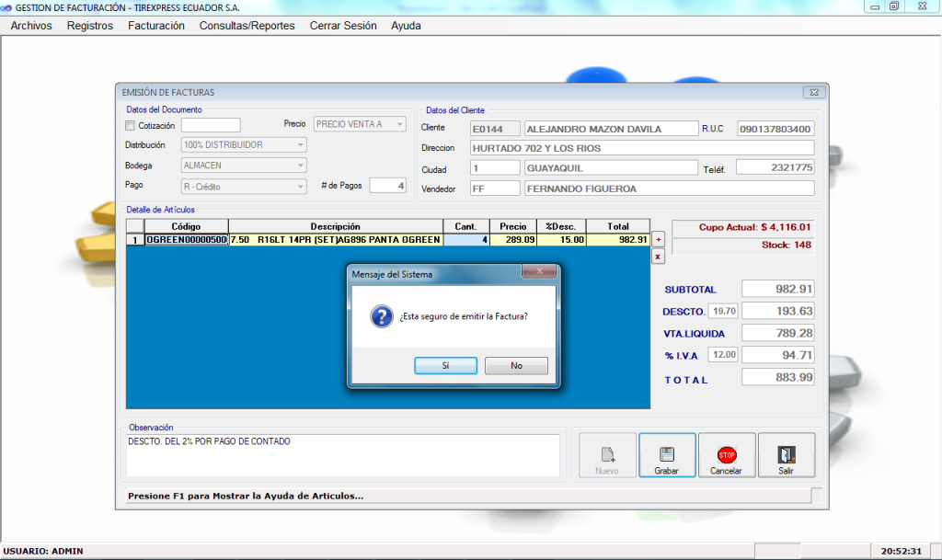The width and height of the screenshot is (942, 560).
Task: Click the Nuevo new document icon
Action: tap(606, 453)
